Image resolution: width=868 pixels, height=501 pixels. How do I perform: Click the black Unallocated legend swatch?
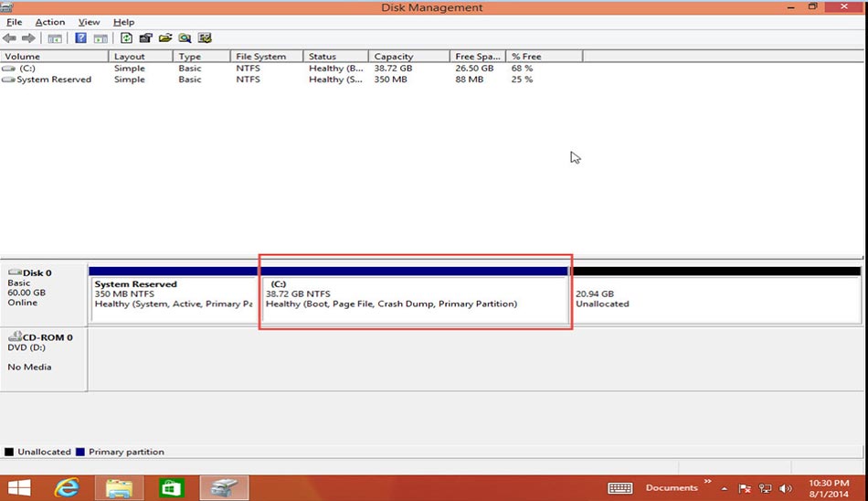click(9, 452)
